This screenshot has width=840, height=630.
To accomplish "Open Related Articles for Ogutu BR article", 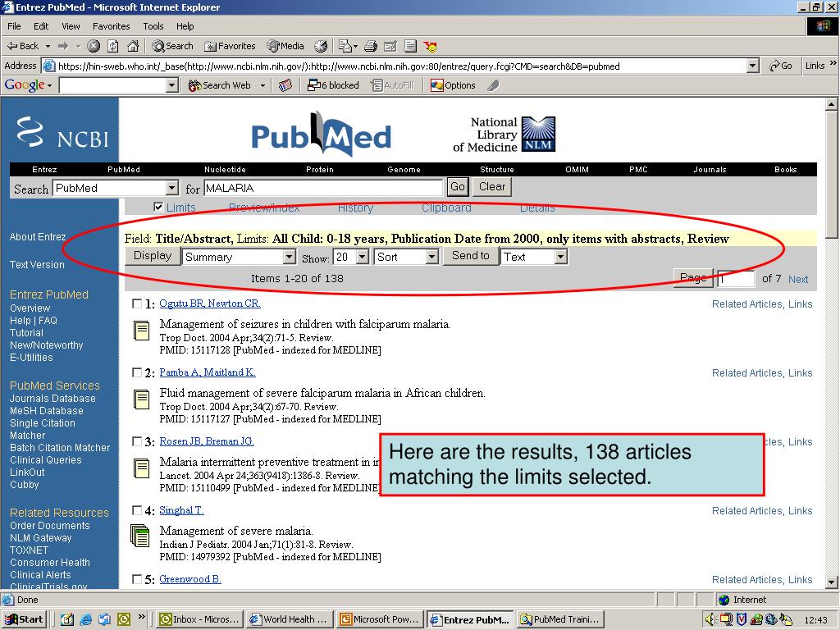I will [x=746, y=304].
